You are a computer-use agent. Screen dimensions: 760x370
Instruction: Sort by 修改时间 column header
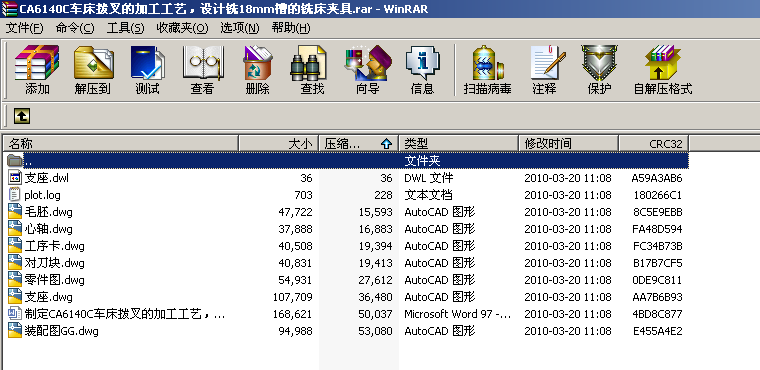[x=569, y=144]
